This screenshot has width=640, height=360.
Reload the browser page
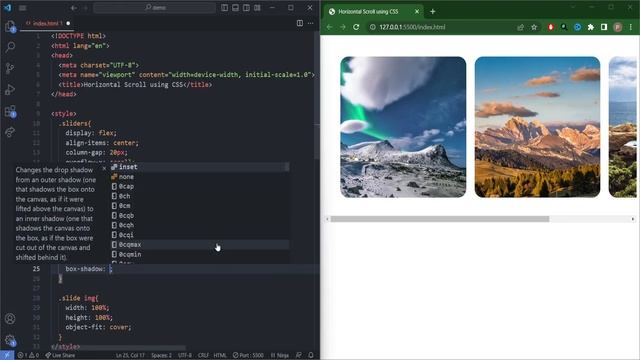tap(356, 27)
